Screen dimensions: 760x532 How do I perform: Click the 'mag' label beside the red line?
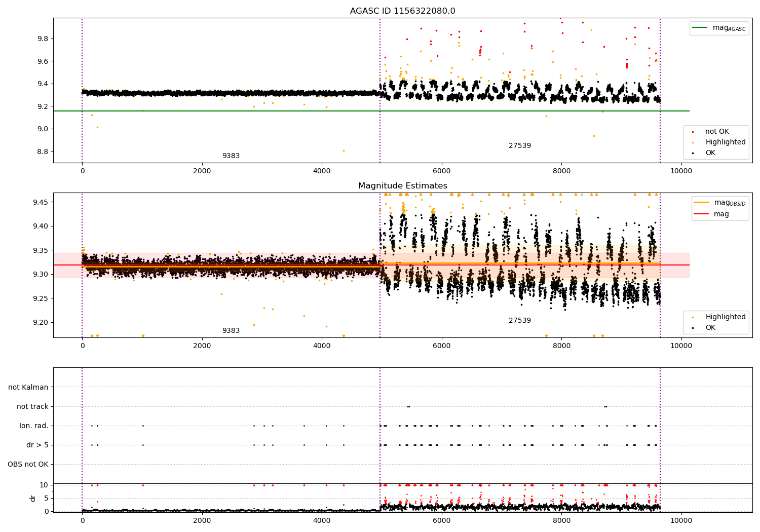pos(721,214)
